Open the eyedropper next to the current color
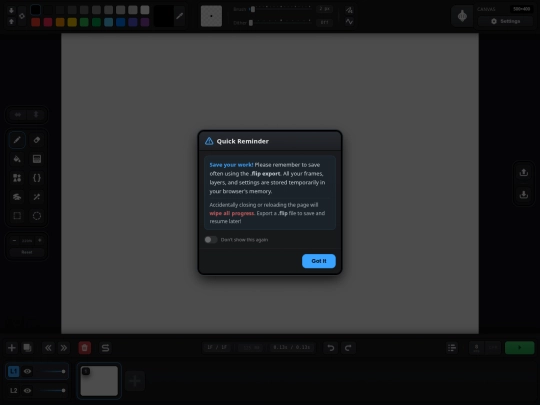 [x=179, y=16]
